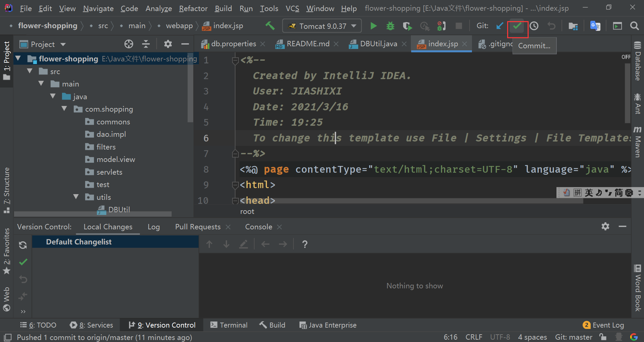The width and height of the screenshot is (644, 342).
Task: Click the Translate icon in toolbar
Action: click(x=595, y=26)
